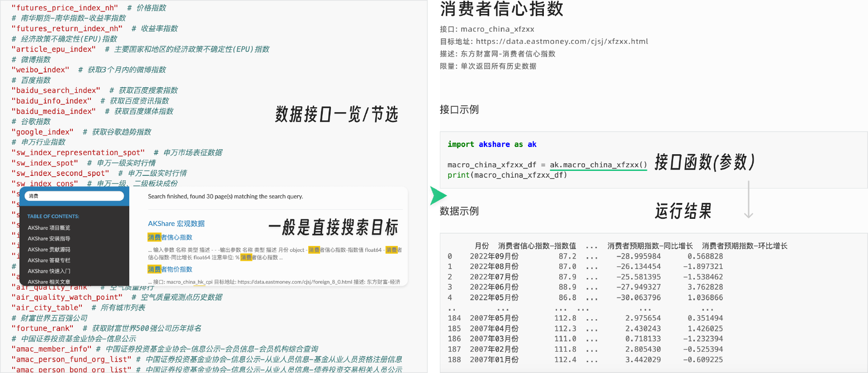
Task: Click the "baidu_media_index" code entry
Action: 53,111
